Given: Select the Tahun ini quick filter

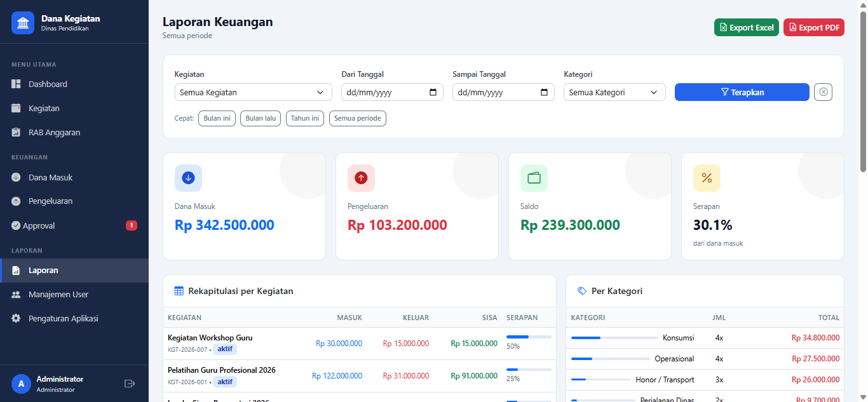Looking at the screenshot, I should click(305, 118).
